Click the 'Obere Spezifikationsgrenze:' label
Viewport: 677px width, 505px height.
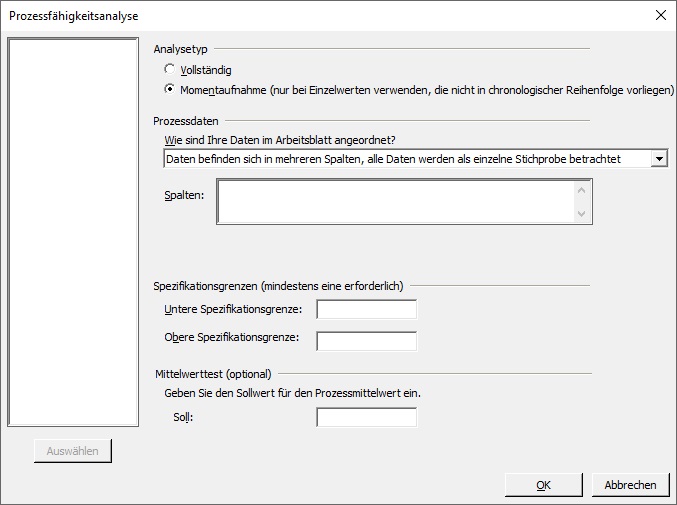coord(232,337)
